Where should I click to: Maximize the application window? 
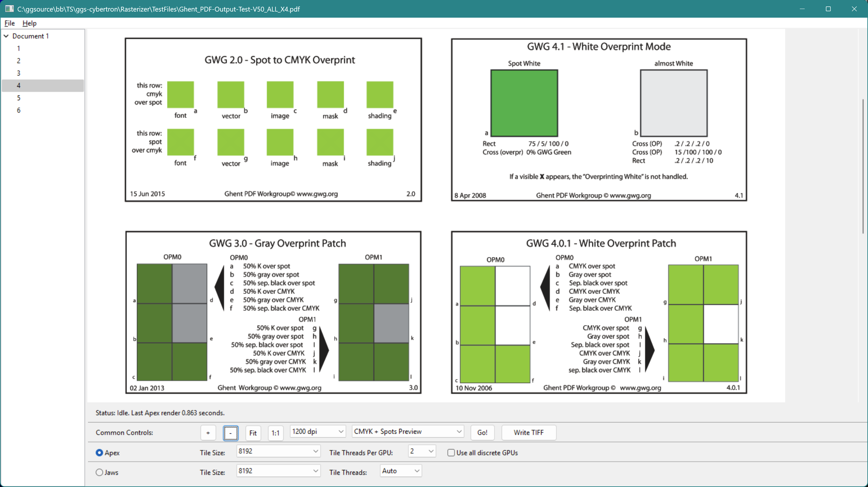828,9
